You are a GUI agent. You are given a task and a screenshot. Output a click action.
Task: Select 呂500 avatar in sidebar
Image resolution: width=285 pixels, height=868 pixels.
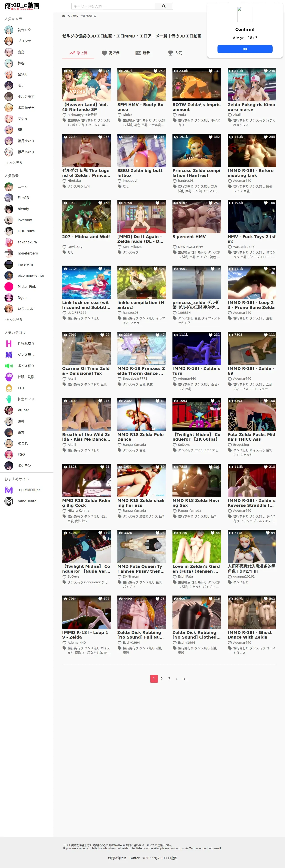(x=9, y=75)
